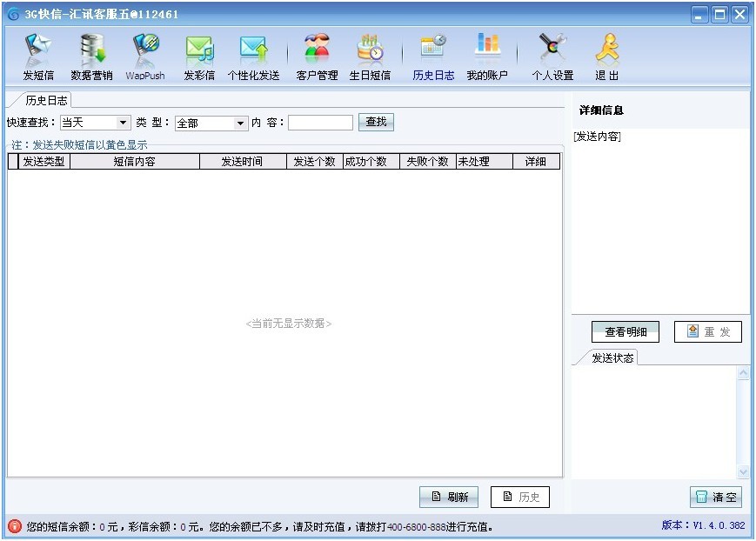Click the 成功个数 column header
Viewport: 756px width, 541px height.
coord(371,162)
